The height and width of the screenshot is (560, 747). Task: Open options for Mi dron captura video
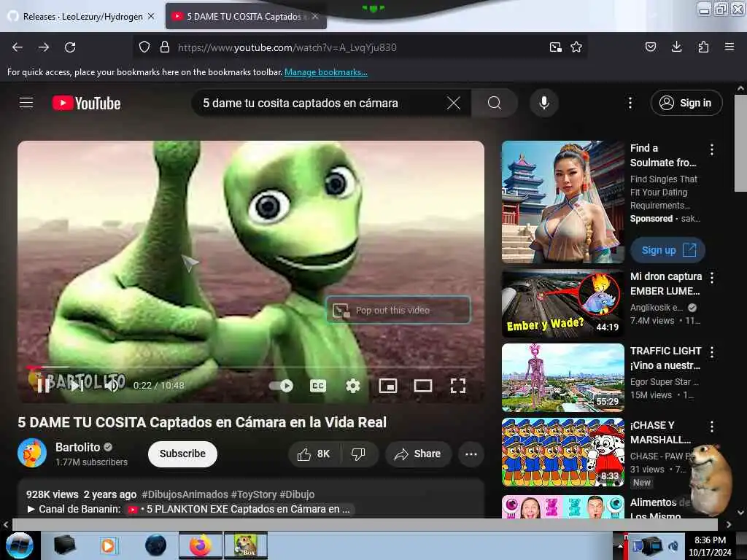tap(712, 278)
